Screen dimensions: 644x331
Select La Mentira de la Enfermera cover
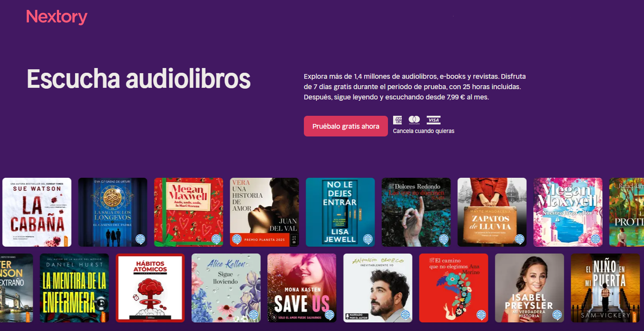[75, 288]
